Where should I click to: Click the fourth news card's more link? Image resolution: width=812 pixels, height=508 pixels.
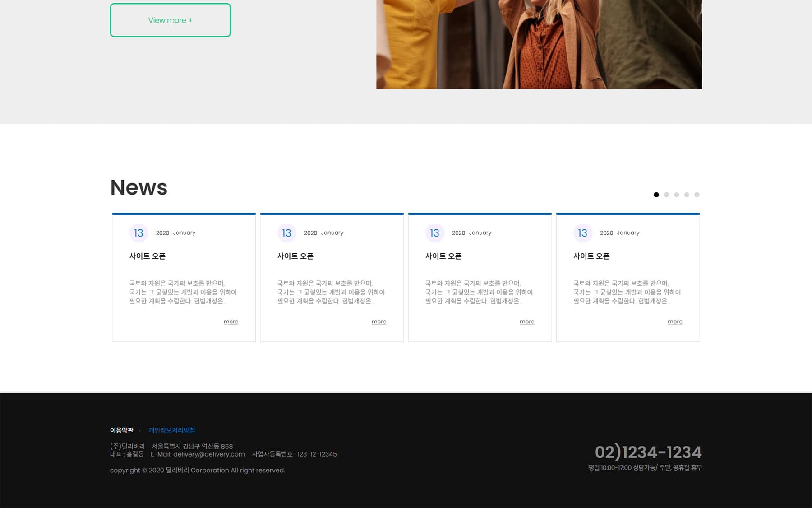click(674, 322)
